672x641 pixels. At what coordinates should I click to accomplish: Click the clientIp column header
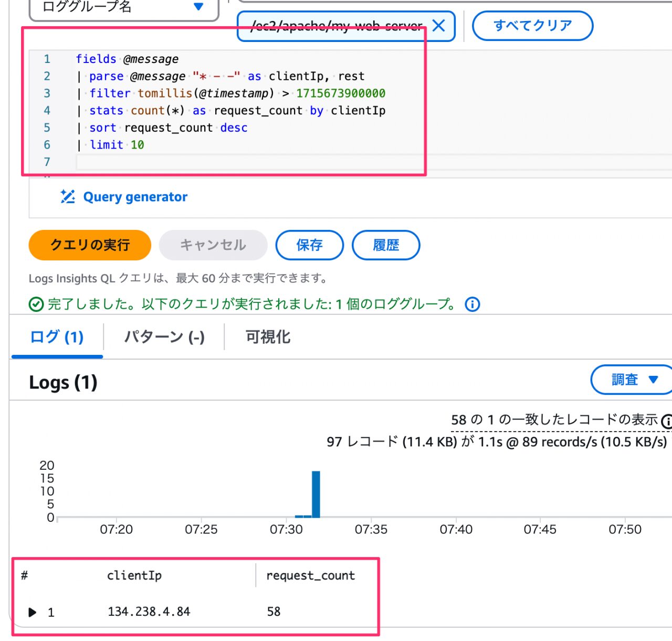134,575
